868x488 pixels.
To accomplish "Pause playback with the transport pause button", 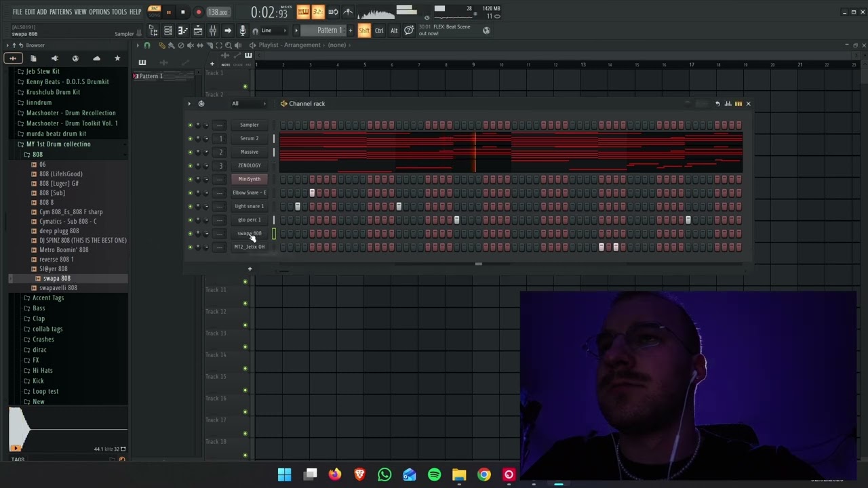I will pyautogui.click(x=168, y=12).
